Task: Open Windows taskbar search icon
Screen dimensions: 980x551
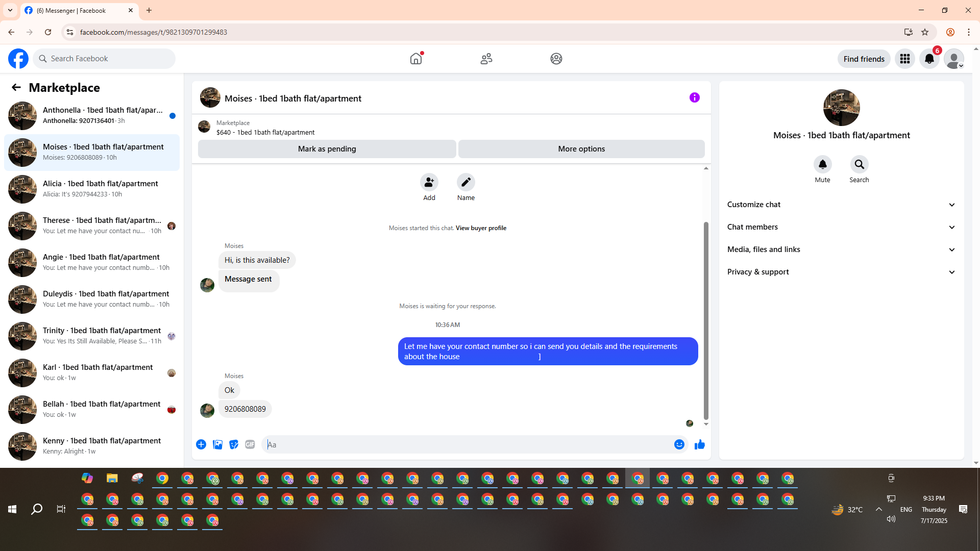Action: tap(37, 509)
